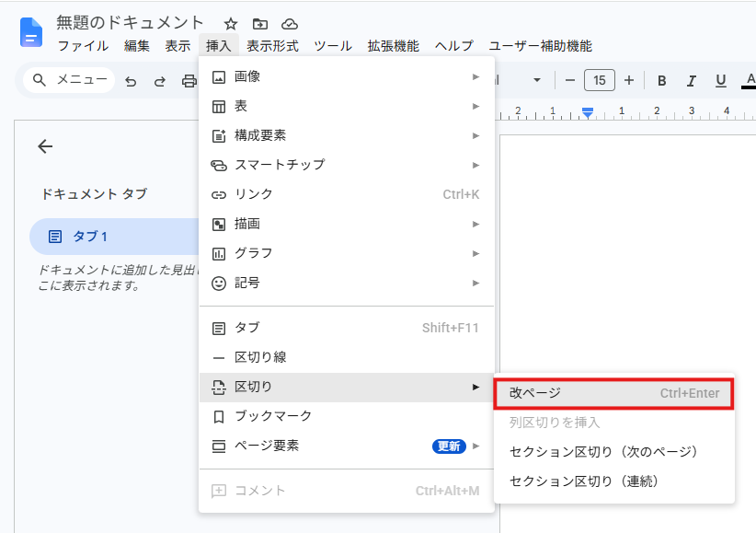
Task: Open the ファイル menu
Action: (83, 46)
